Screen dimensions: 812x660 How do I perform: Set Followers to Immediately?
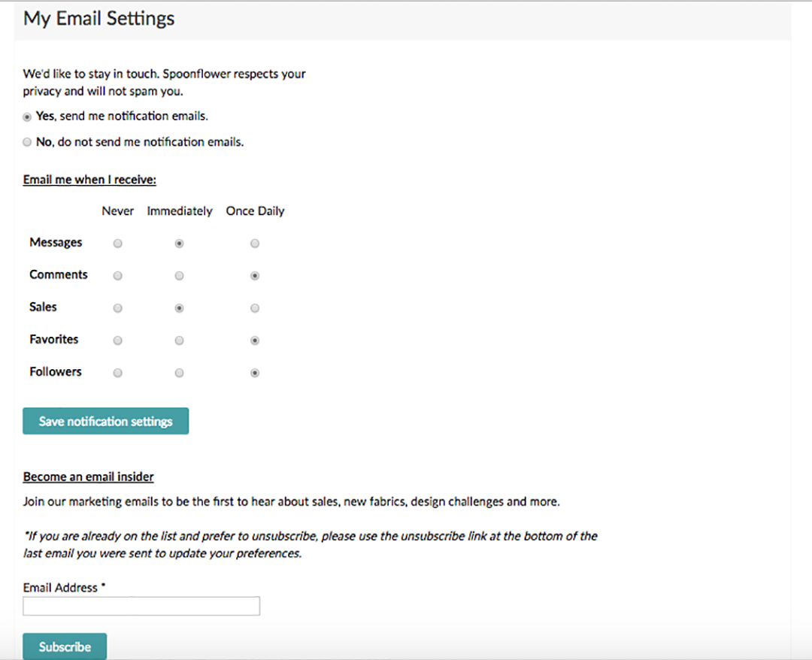click(179, 373)
